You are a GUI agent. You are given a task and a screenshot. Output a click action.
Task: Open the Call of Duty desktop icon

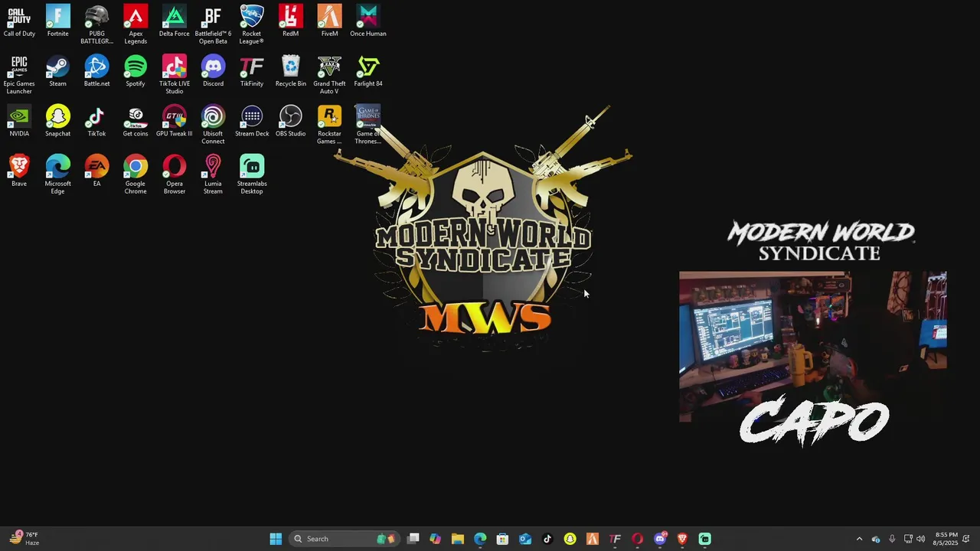19,21
